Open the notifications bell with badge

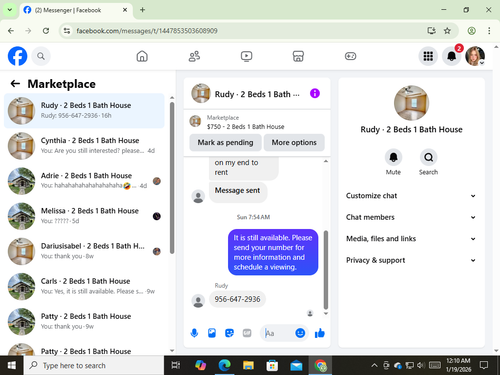tap(452, 56)
